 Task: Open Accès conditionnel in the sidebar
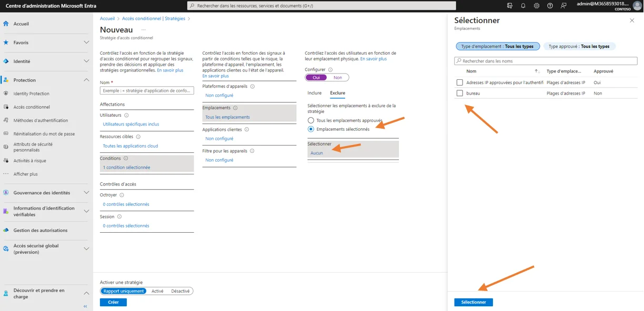(x=32, y=107)
